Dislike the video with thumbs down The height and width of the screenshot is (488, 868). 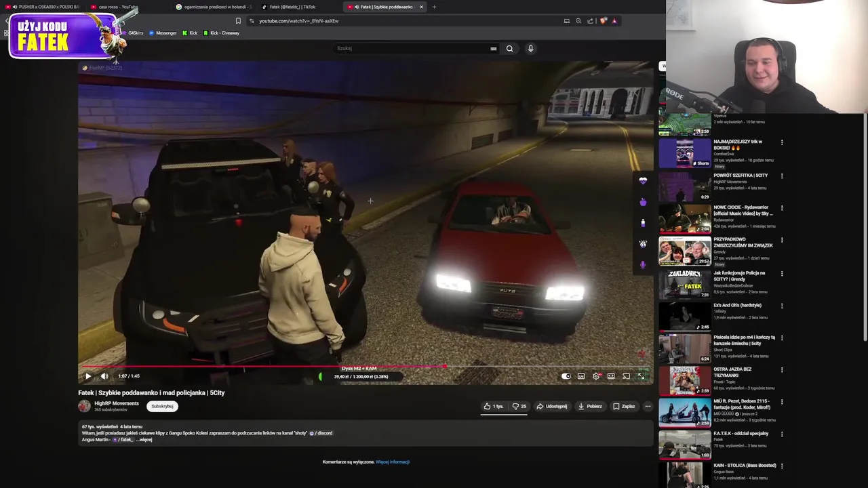519,407
